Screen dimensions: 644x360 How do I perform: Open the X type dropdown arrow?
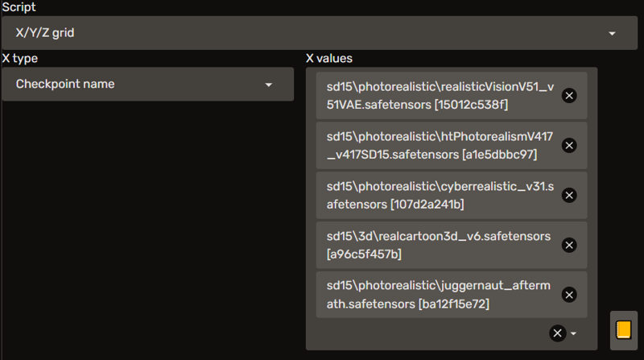click(269, 85)
